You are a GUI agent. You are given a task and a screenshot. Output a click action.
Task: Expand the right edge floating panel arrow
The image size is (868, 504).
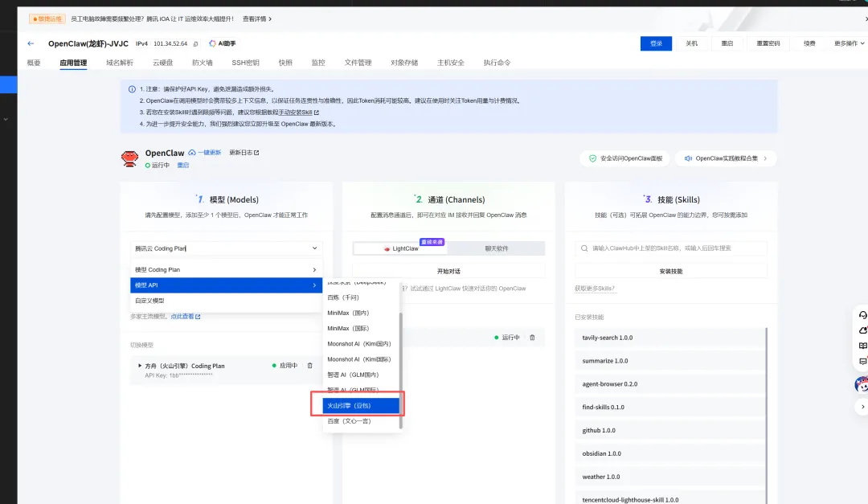862,407
